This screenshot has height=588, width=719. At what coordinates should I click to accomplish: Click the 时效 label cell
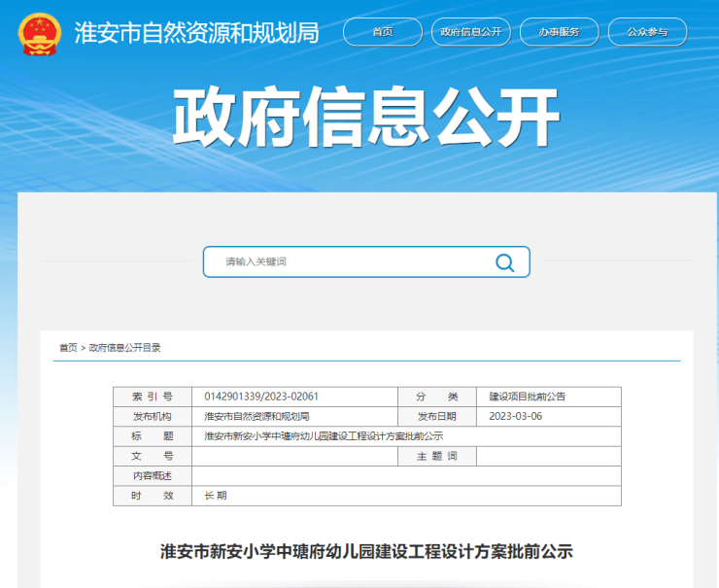tap(153, 496)
